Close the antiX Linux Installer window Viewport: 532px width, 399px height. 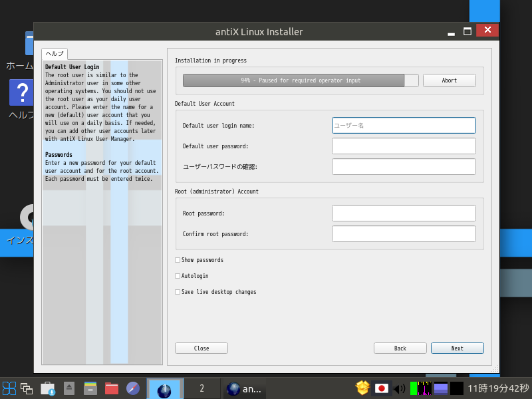(487, 30)
